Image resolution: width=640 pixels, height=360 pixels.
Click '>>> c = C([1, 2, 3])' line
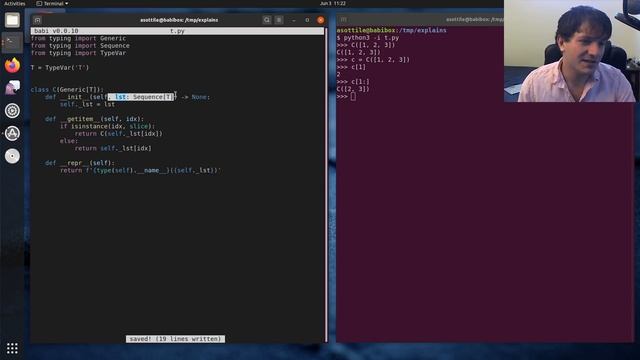(373, 60)
